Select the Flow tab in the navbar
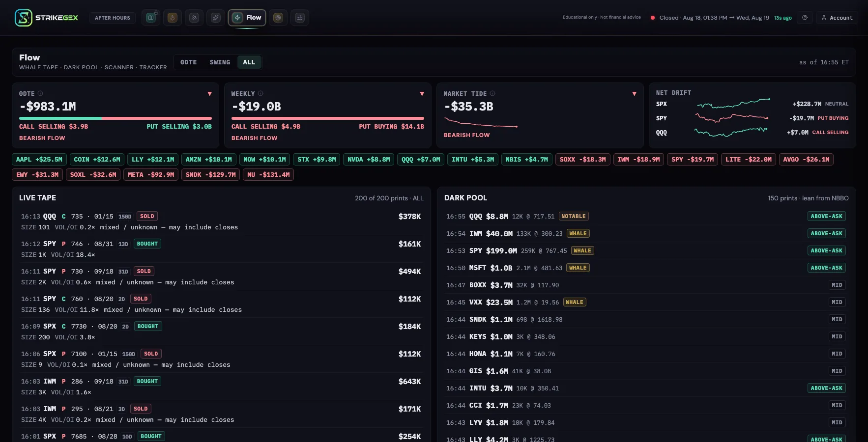The height and width of the screenshot is (442, 868). [247, 18]
